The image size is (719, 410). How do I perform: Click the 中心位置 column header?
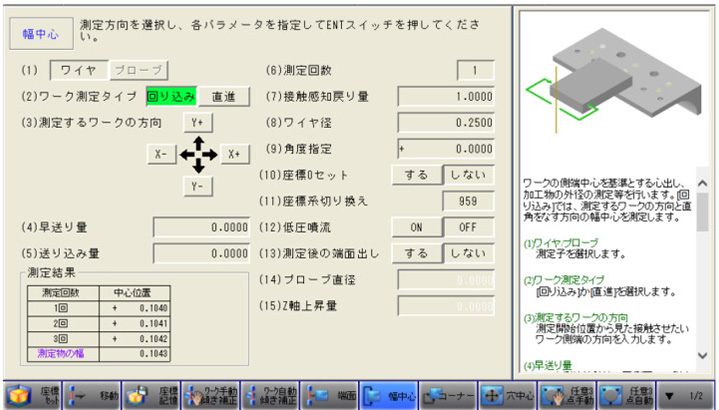[134, 293]
